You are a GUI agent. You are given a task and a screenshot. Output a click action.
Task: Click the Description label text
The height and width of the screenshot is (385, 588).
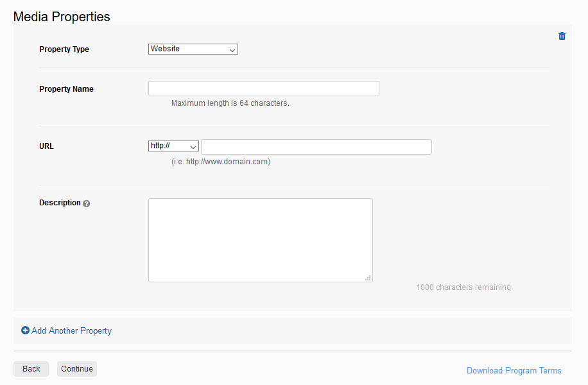click(x=60, y=203)
